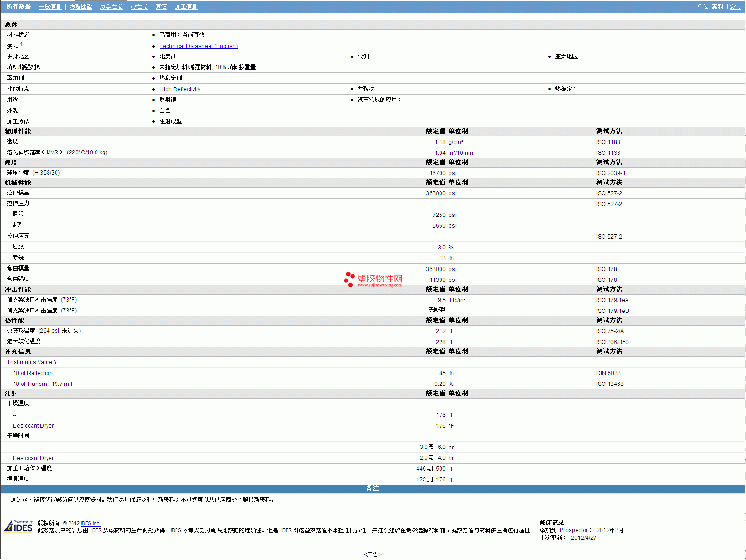Open the IDES Inc. copyright link

(90, 523)
